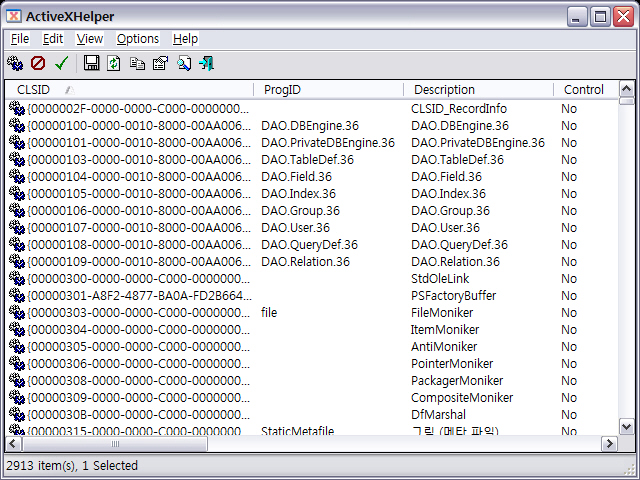Select CLSID {0000002F-0000-0000-C000-0000000... text
The height and width of the screenshot is (480, 640).
click(x=138, y=109)
